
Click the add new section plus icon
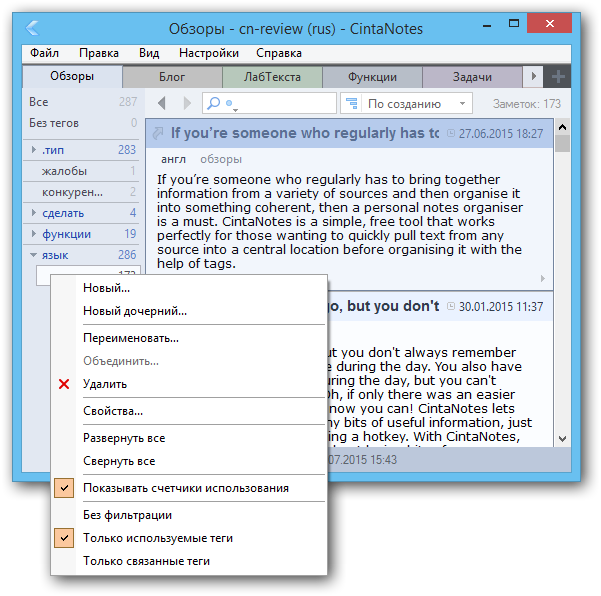tap(558, 77)
